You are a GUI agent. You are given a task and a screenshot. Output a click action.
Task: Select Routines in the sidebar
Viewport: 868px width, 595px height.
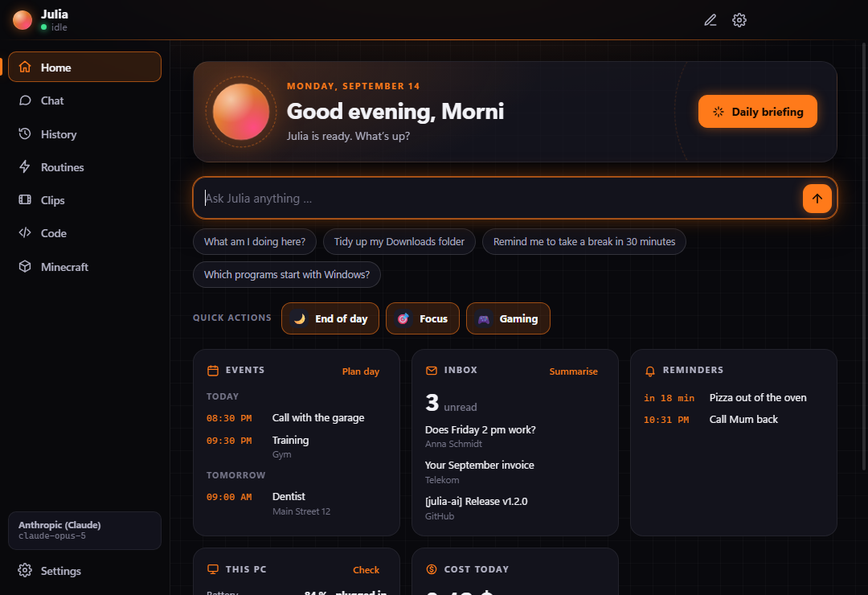(84, 166)
